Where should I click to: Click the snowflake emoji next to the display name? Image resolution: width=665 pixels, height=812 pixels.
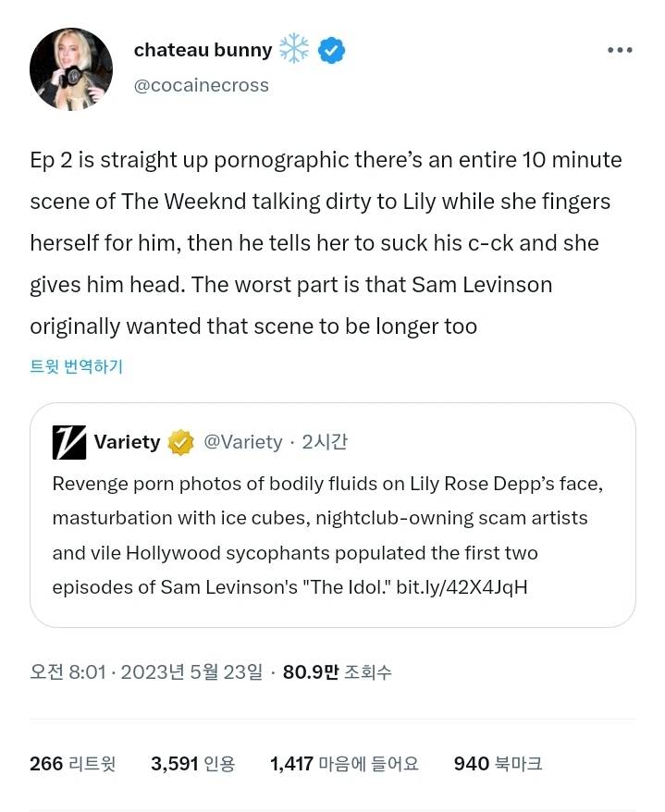(x=294, y=50)
